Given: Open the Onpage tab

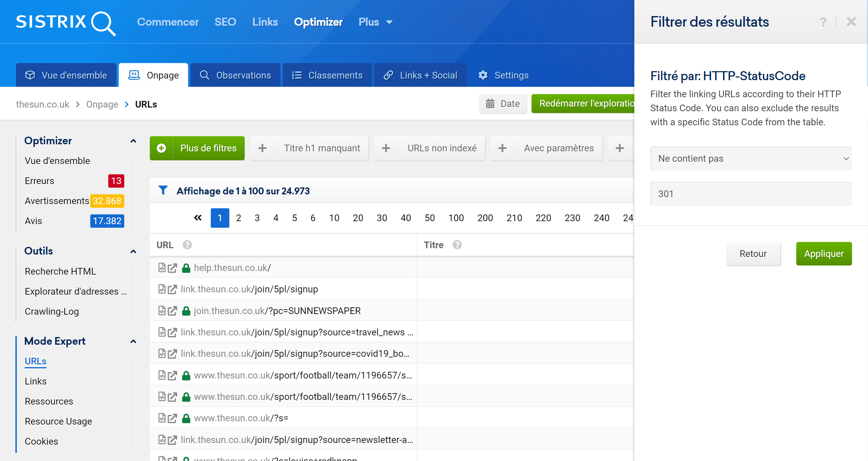Looking at the screenshot, I should coord(153,75).
